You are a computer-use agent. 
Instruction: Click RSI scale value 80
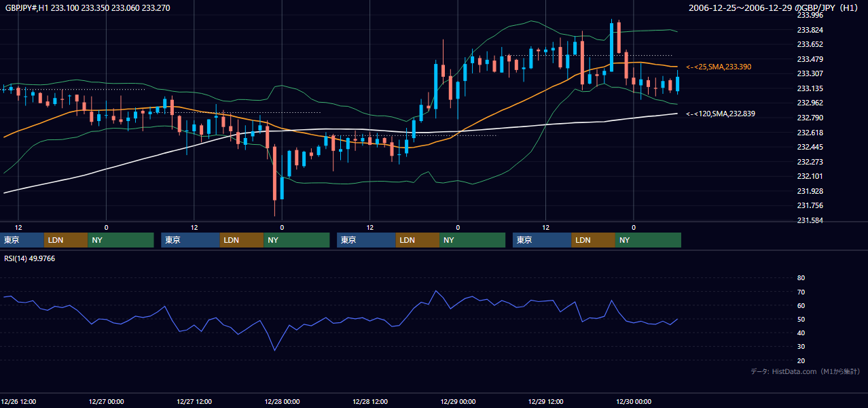801,278
